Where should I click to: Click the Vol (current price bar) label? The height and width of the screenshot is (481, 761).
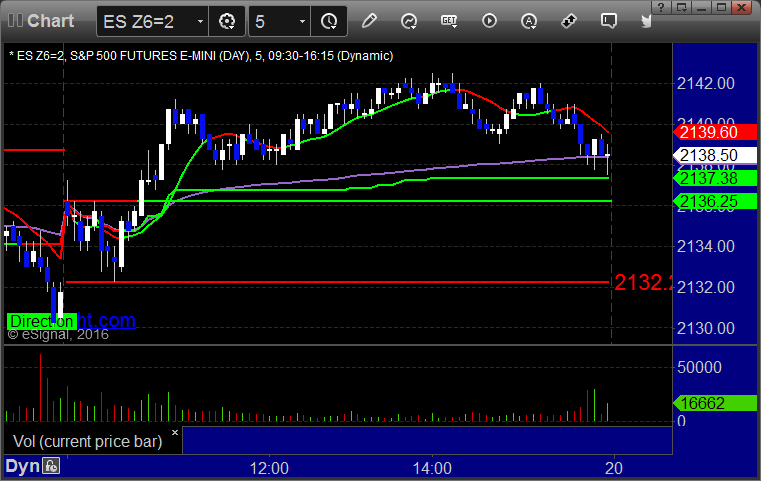coord(87,441)
